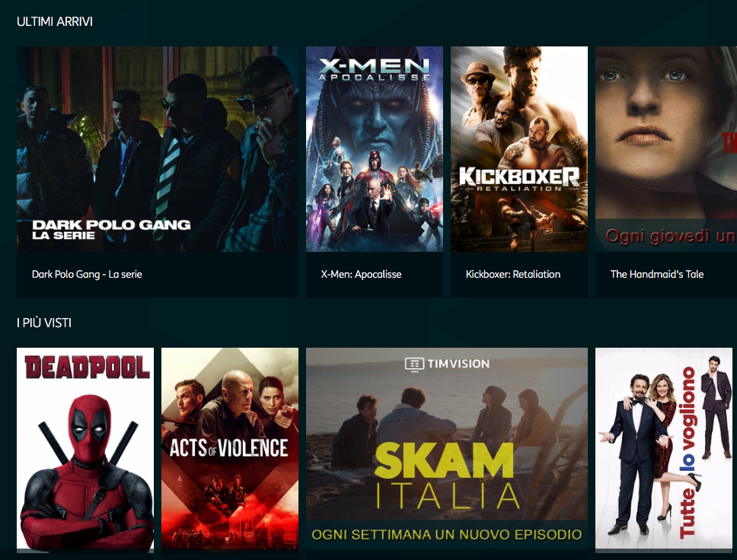Click the 'X-Men: Apocalisse' title text
The height and width of the screenshot is (560, 737).
(361, 275)
